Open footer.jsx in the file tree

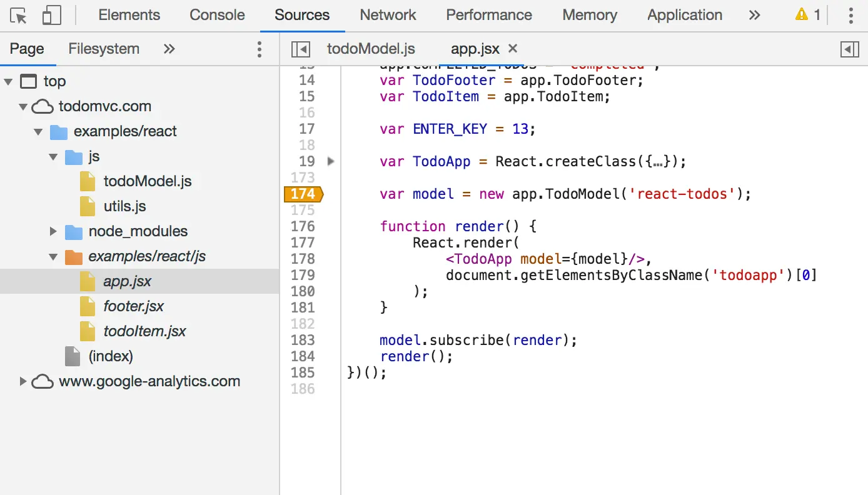[x=134, y=306]
